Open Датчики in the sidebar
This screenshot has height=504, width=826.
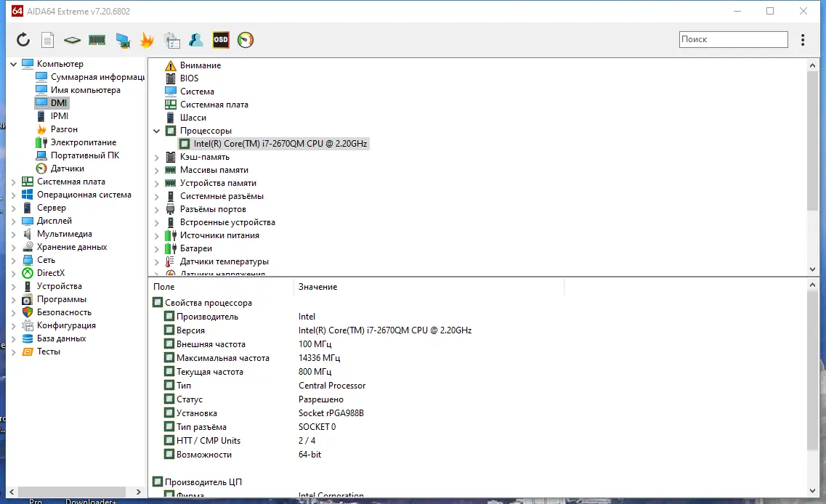click(68, 168)
